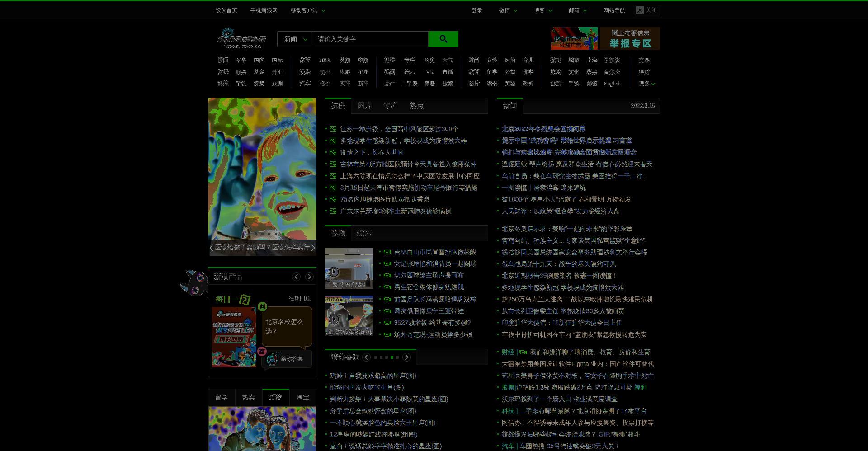Switch to the 综艺 tab
The width and height of the screenshot is (868, 451).
point(364,233)
